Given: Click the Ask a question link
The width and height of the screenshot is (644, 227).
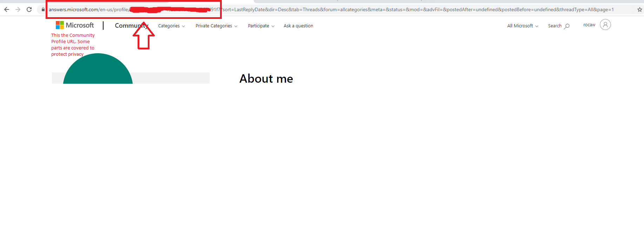Looking at the screenshot, I should 298,26.
